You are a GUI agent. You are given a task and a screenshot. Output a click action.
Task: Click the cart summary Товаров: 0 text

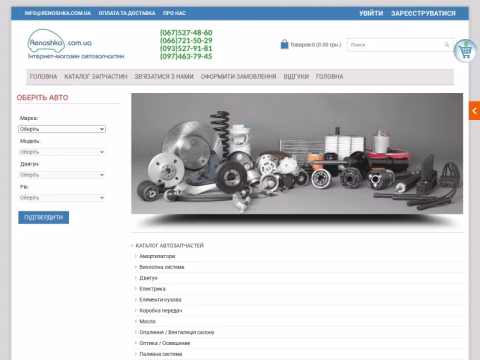pos(316,45)
